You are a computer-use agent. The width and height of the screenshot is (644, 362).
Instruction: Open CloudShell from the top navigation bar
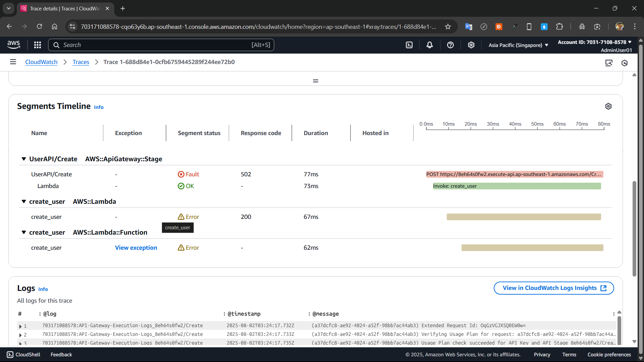(409, 45)
